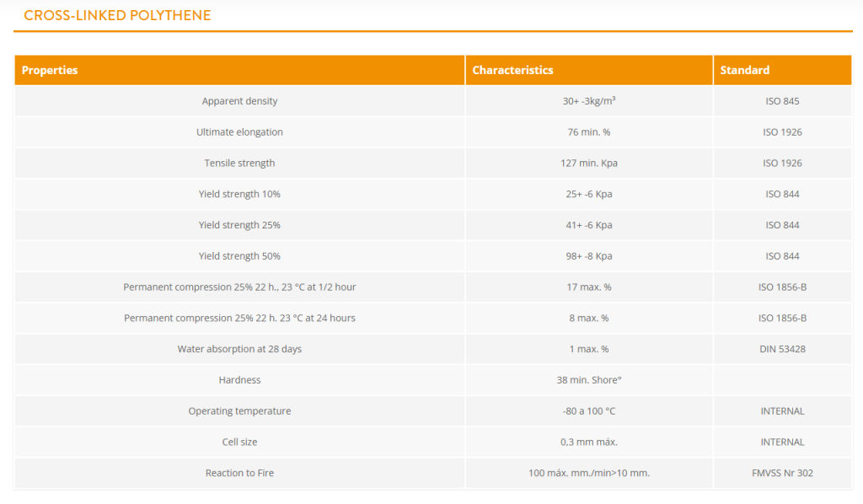Click the 0,3 mm máx. cell size value
The height and width of the screenshot is (504, 863).
pos(589,442)
